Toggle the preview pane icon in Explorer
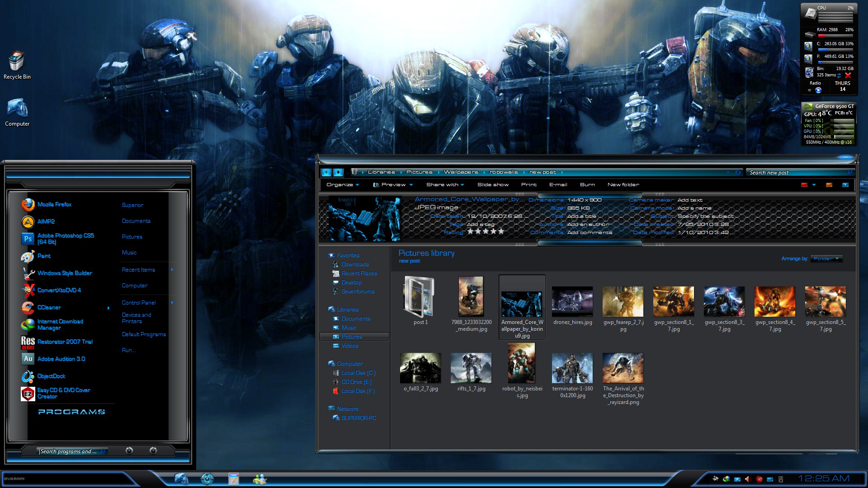 tap(829, 185)
